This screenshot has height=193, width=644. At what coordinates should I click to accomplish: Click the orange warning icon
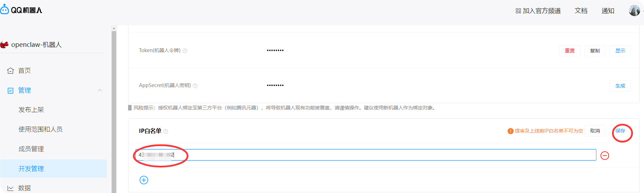click(x=510, y=131)
